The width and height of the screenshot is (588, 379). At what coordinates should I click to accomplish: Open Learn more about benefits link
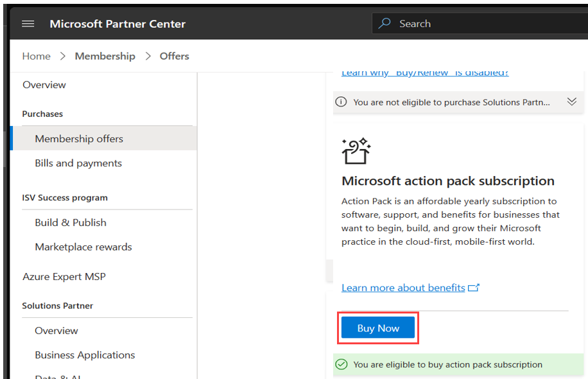pos(403,287)
